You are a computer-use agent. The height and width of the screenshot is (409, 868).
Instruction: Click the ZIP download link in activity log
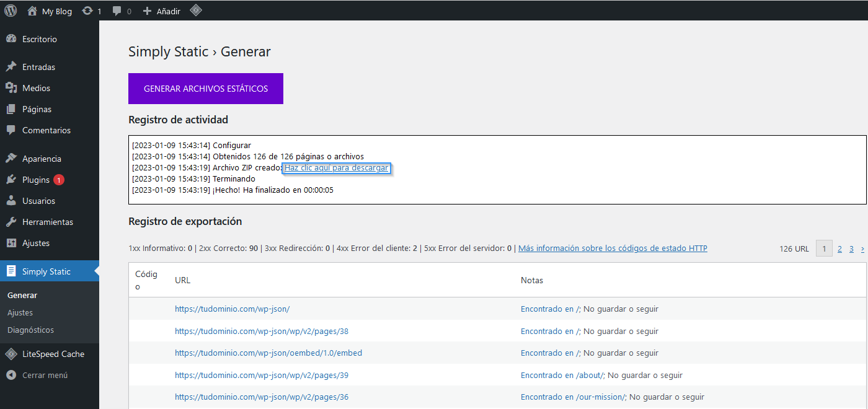pos(336,168)
